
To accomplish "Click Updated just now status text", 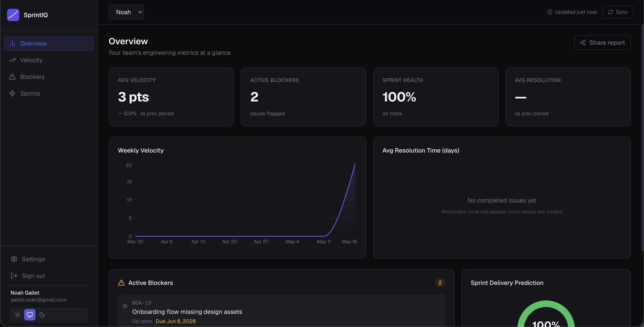I will click(576, 12).
